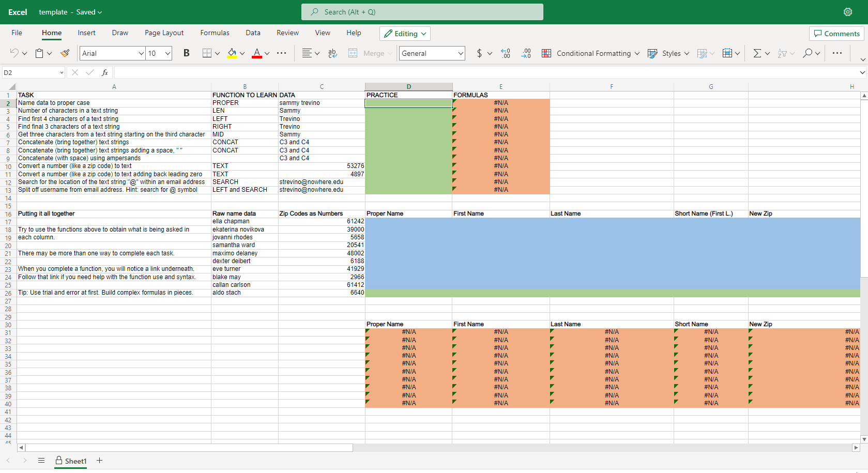This screenshot has height=473, width=868.
Task: Expand the Paste options arrow
Action: pyautogui.click(x=50, y=53)
